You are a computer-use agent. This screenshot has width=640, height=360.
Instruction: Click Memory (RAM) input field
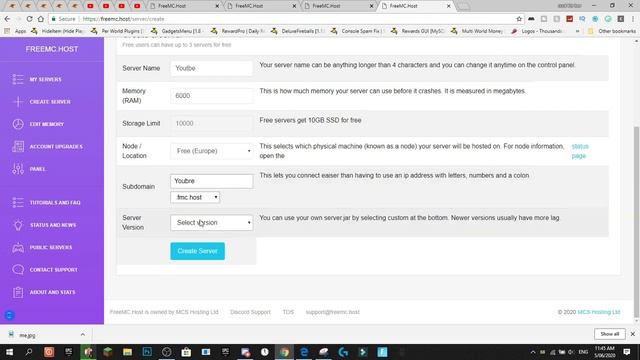211,96
